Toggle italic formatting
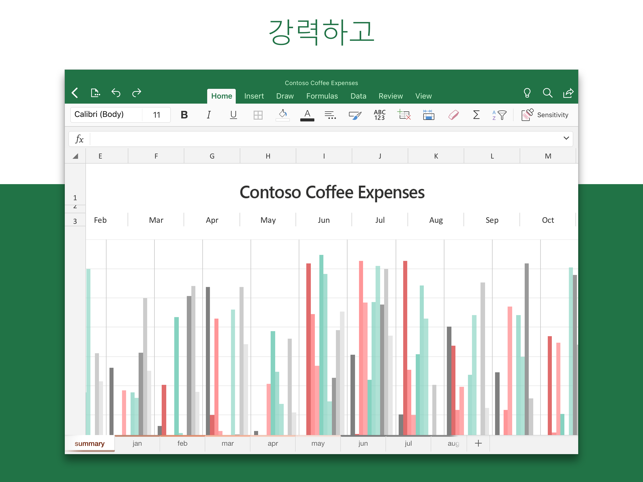This screenshot has width=643, height=482. tap(208, 115)
